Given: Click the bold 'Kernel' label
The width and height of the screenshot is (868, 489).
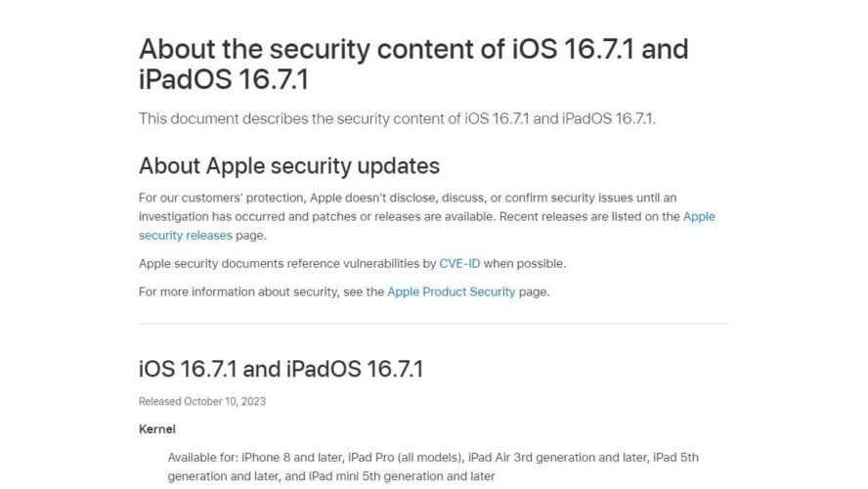Looking at the screenshot, I should pyautogui.click(x=157, y=429).
